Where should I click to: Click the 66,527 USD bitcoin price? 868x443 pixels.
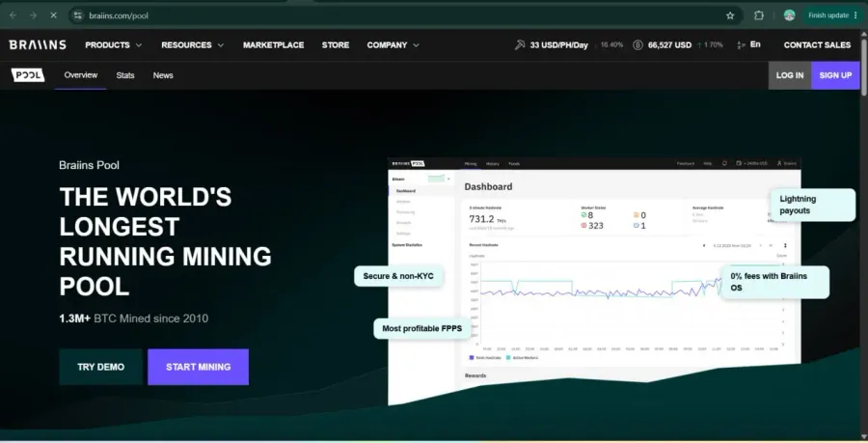tap(670, 44)
